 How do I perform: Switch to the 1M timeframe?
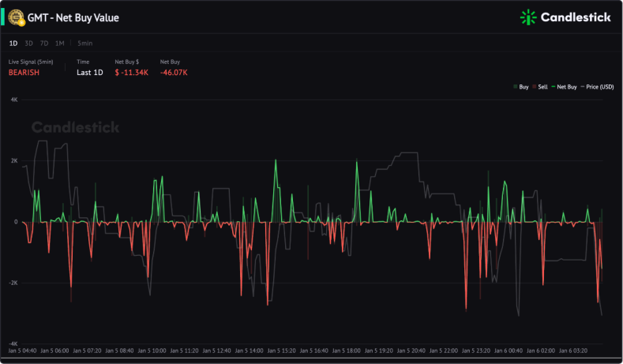pos(59,43)
